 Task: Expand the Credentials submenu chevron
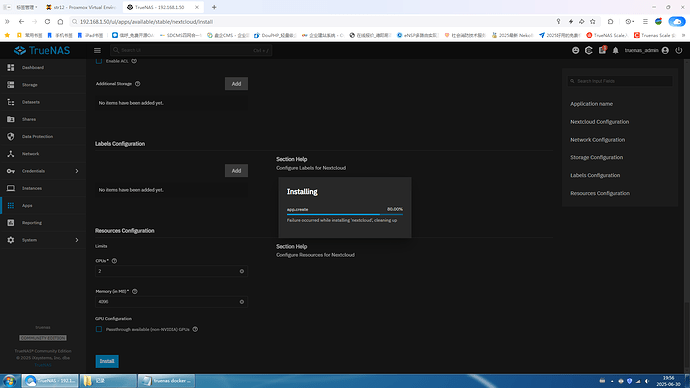pyautogui.click(x=77, y=171)
